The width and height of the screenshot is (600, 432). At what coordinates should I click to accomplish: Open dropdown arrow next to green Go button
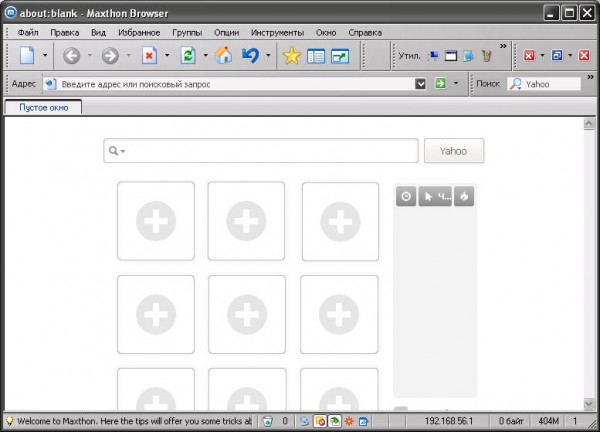(x=456, y=83)
